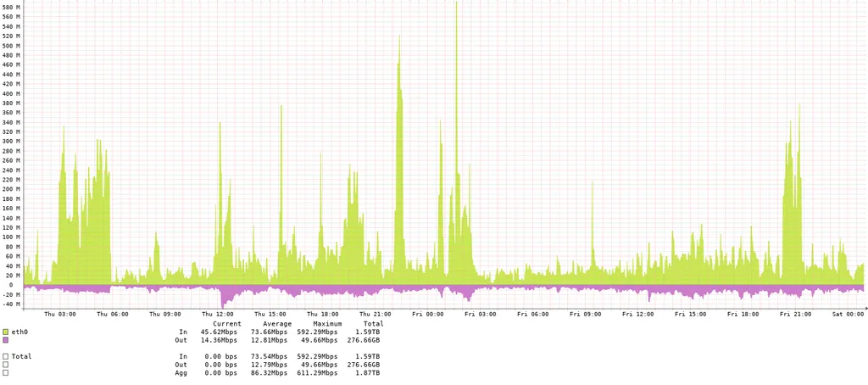Image resolution: width=868 pixels, height=385 pixels.
Task: Click the purple Out legend swatch
Action: point(5,340)
